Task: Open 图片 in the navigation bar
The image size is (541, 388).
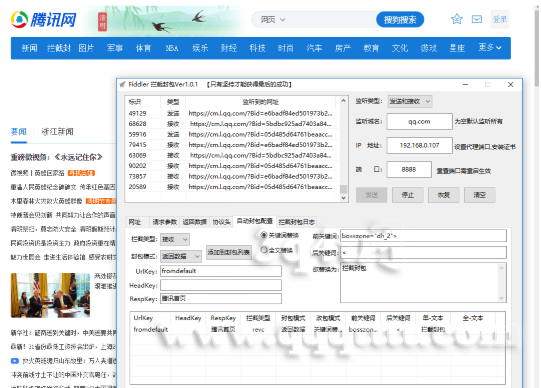Action: click(86, 48)
